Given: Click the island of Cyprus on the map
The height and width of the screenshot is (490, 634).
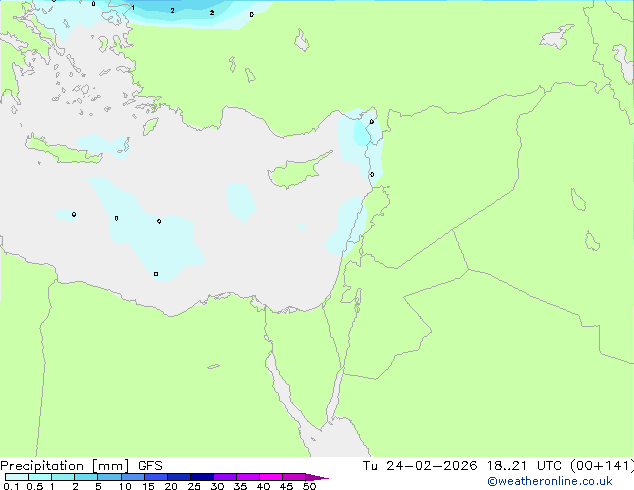Looking at the screenshot, I should 297,172.
